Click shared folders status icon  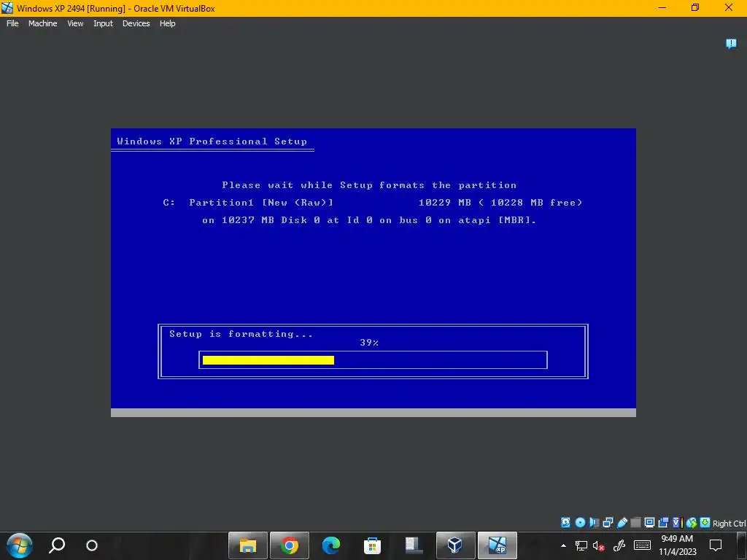[635, 522]
